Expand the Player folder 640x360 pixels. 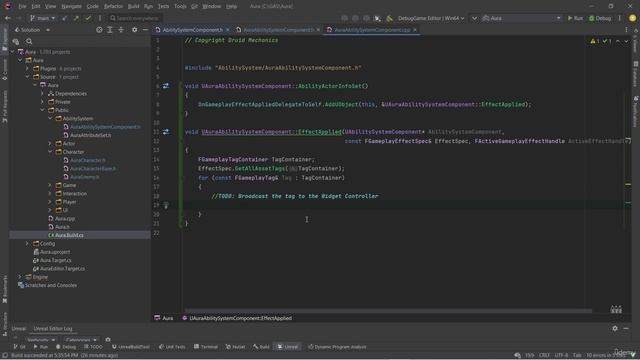tap(50, 202)
